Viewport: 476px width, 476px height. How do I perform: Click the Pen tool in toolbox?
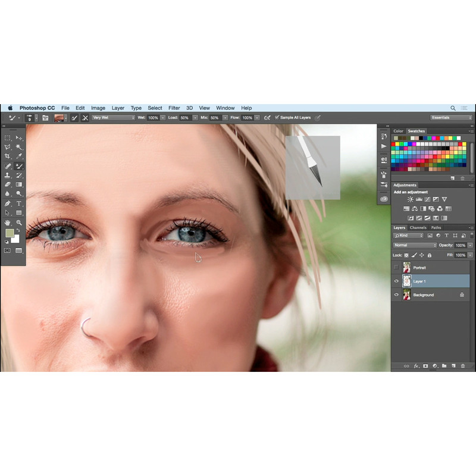(x=8, y=203)
